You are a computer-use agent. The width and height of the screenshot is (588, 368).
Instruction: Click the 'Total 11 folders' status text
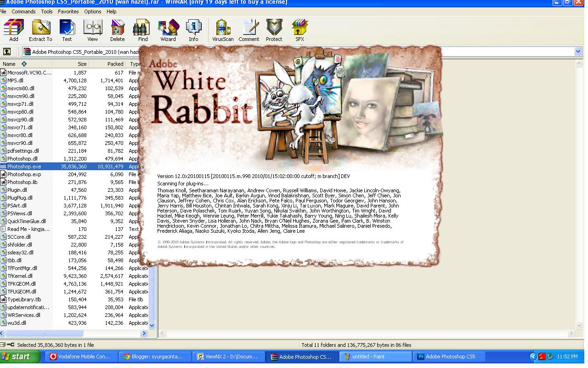[356, 345]
